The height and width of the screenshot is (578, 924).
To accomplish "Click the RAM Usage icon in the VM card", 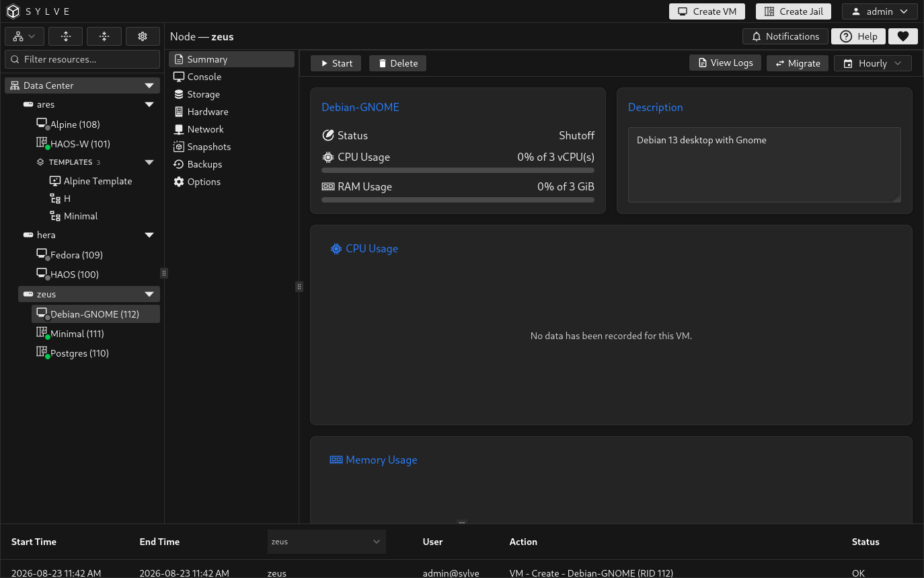I will pyautogui.click(x=328, y=186).
